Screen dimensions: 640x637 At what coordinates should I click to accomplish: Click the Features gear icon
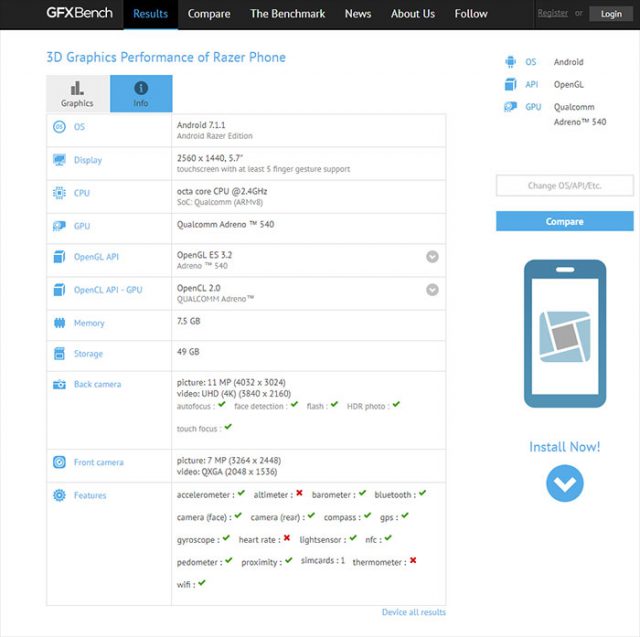pos(59,495)
